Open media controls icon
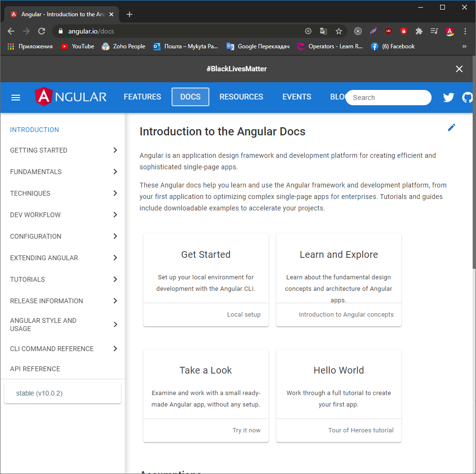This screenshot has width=476, height=474. 434,31
